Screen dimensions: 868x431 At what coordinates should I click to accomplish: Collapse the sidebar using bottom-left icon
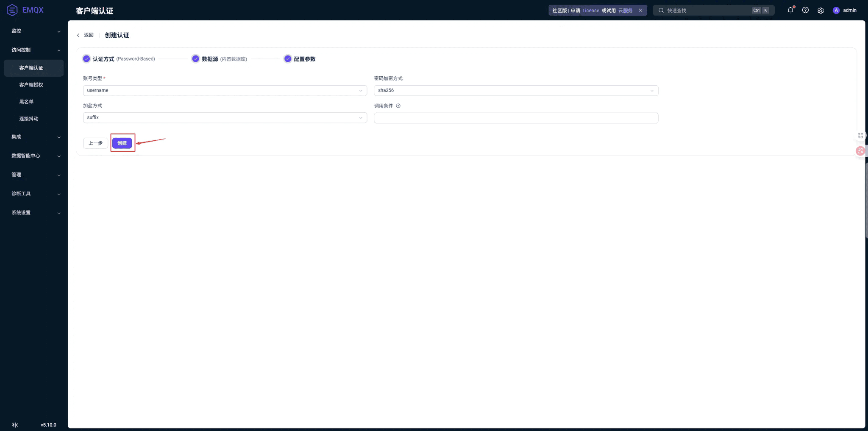pos(15,425)
